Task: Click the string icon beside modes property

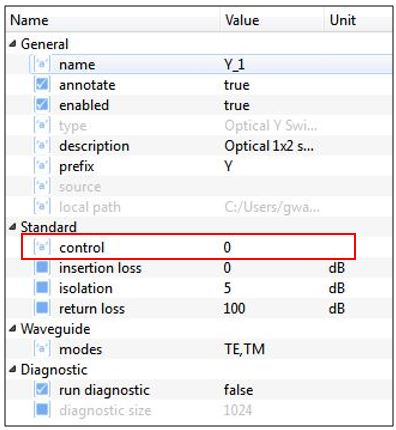Action: click(42, 349)
